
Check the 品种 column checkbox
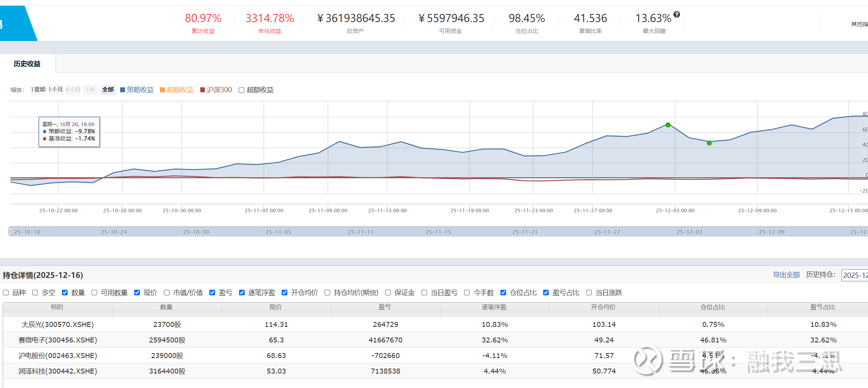[x=6, y=292]
